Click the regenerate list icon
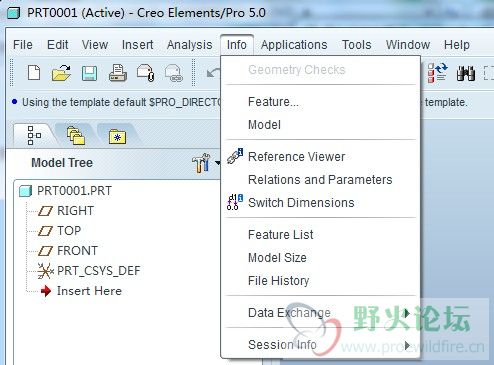Viewport: 494px width, 365px height. tap(437, 73)
